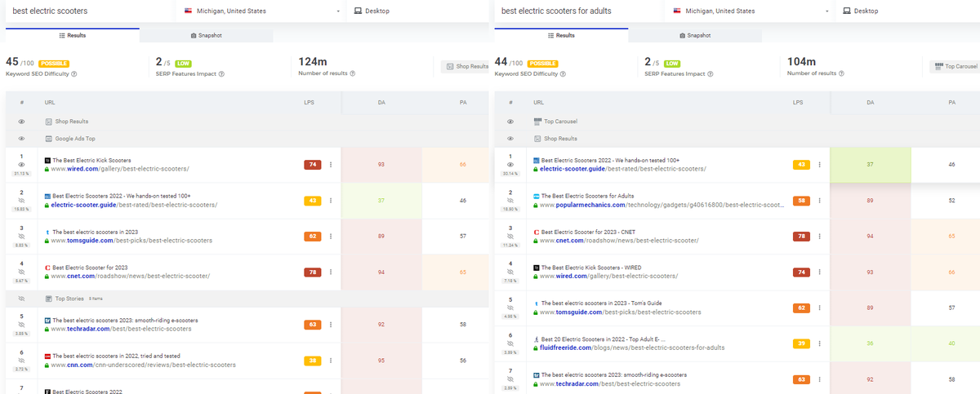Click the PA column header in left table

463,103
